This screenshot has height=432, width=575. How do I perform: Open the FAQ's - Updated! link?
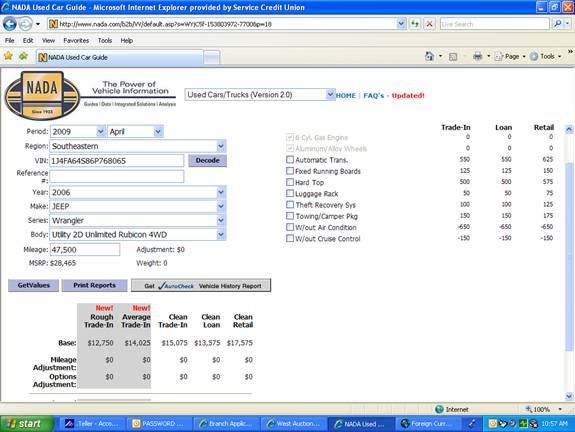[x=394, y=95]
